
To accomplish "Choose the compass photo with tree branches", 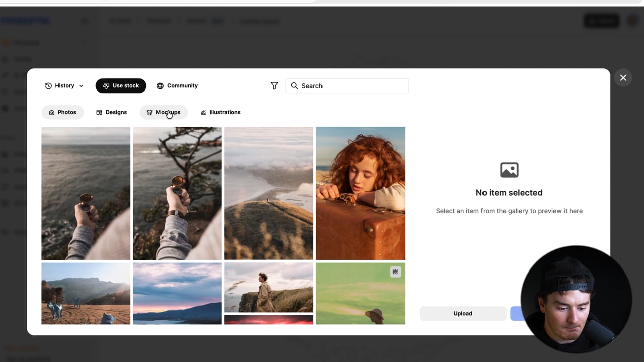I will coord(177,193).
